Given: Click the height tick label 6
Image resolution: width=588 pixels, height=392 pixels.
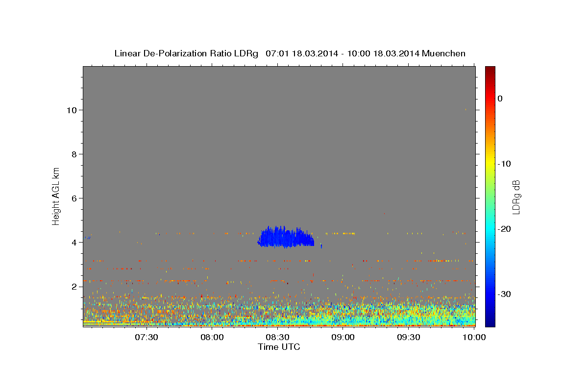Looking at the screenshot, I should point(74,198).
